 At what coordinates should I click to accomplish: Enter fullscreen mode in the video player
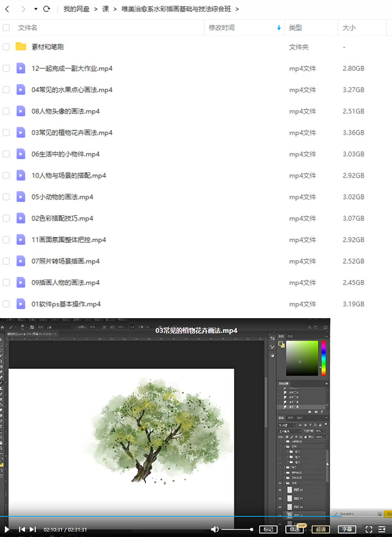368,529
